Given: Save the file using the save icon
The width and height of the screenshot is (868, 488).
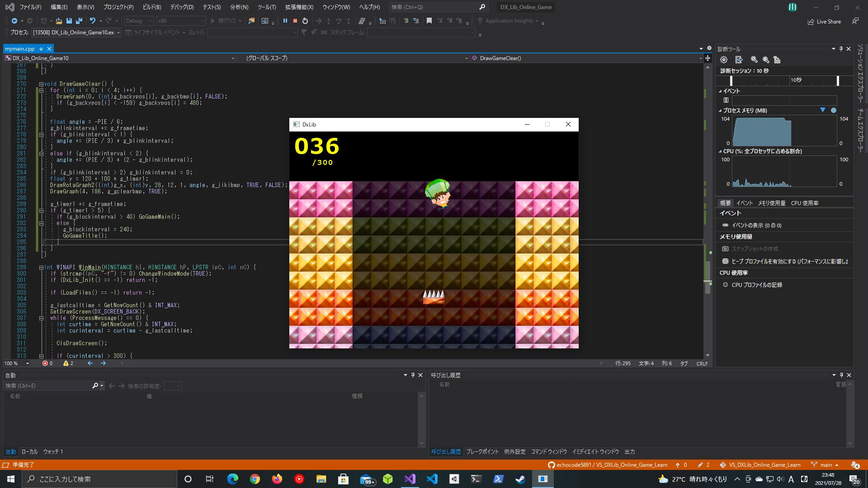Looking at the screenshot, I should point(69,21).
